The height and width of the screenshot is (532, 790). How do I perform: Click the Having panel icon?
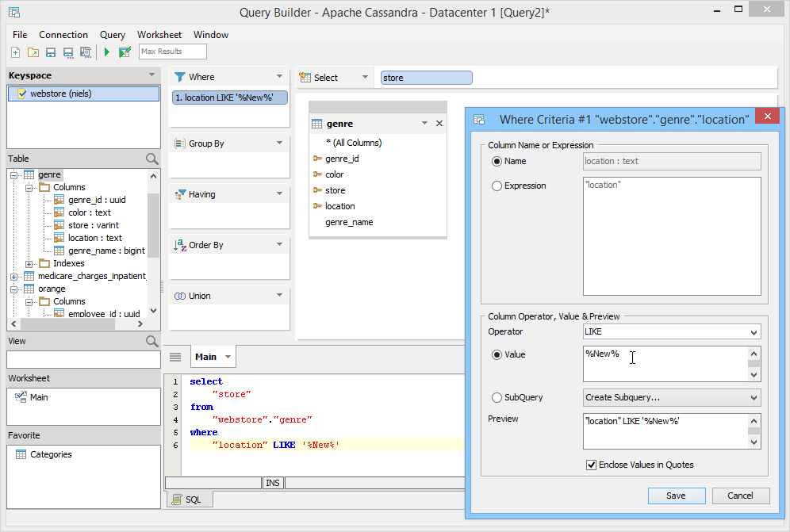[180, 194]
